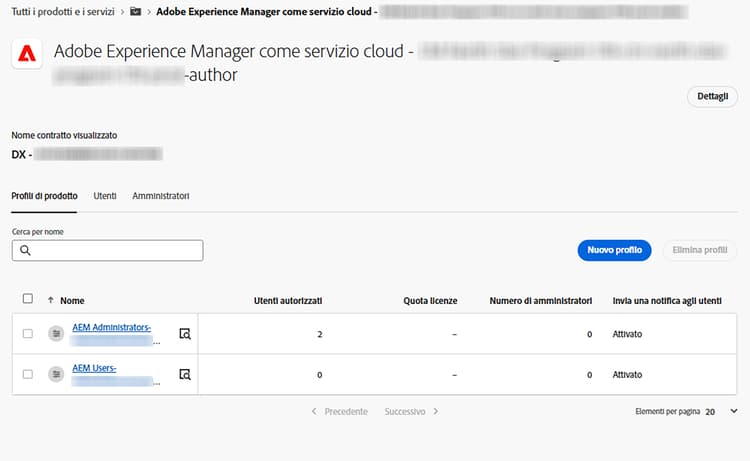The height and width of the screenshot is (461, 750).
Task: Click the Elimina profili button
Action: click(700, 250)
